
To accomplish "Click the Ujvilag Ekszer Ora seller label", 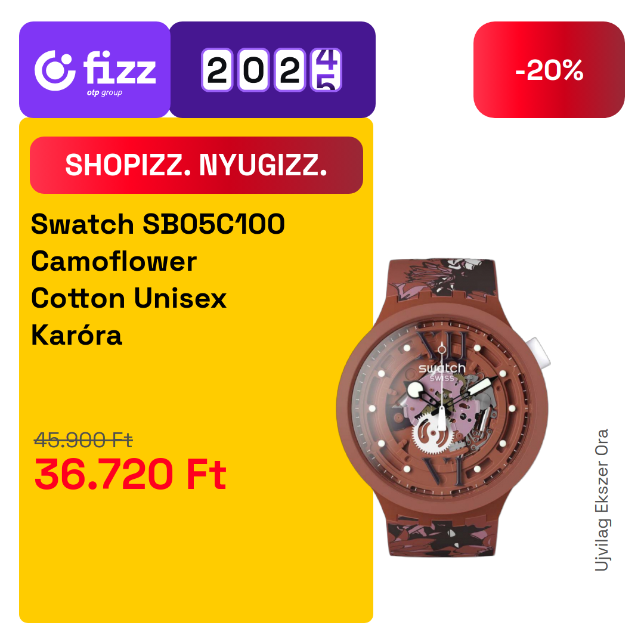I will tap(602, 500).
